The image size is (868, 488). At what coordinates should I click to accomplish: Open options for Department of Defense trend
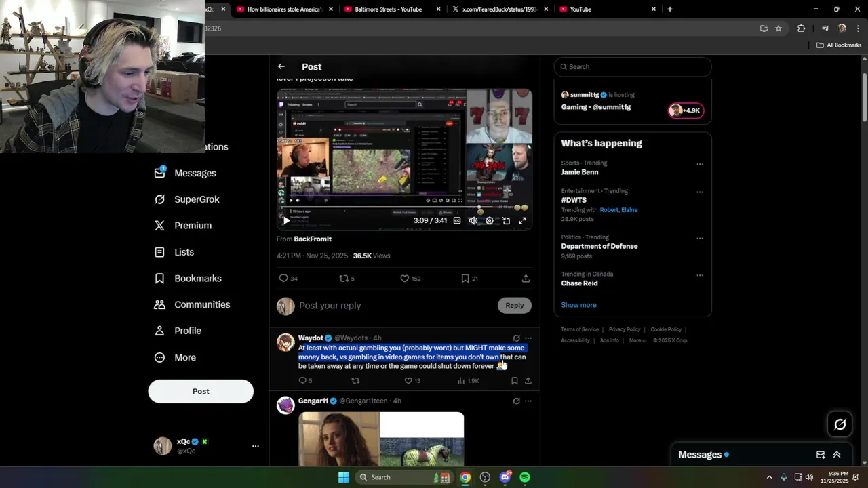700,238
